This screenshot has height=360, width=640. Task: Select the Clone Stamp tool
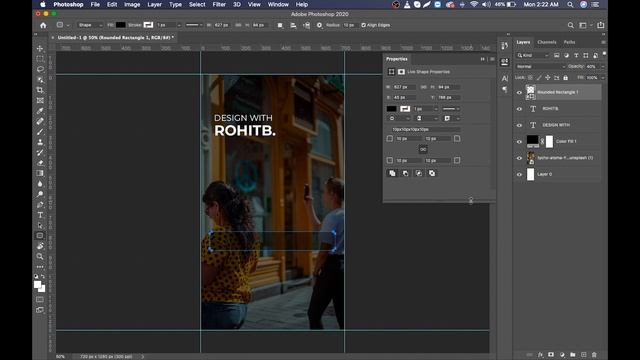point(40,142)
